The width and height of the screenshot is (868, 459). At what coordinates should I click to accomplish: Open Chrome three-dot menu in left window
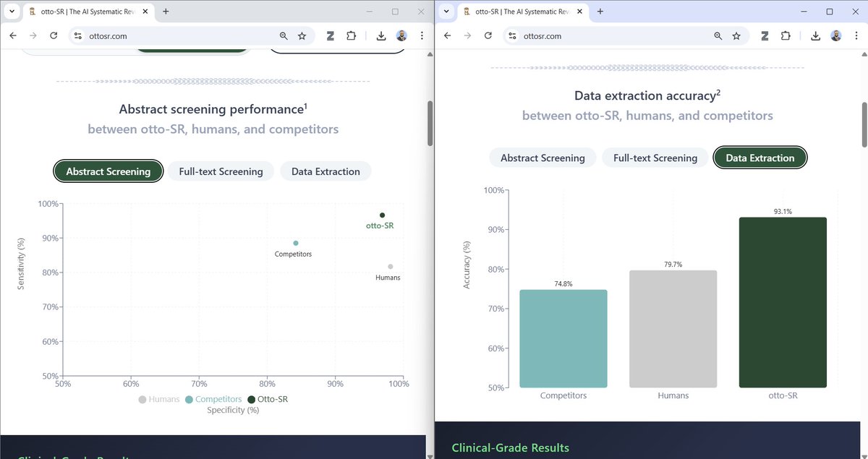[x=422, y=36]
